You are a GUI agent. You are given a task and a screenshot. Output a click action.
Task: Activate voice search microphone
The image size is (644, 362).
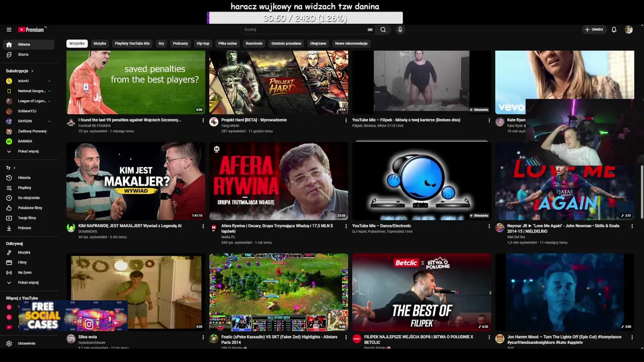tap(400, 30)
